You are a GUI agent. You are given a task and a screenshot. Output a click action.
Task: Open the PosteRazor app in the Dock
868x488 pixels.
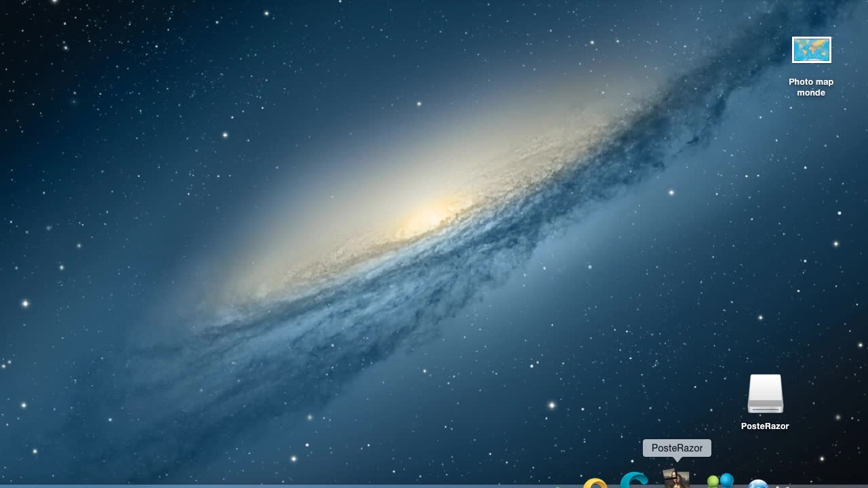tap(676, 480)
